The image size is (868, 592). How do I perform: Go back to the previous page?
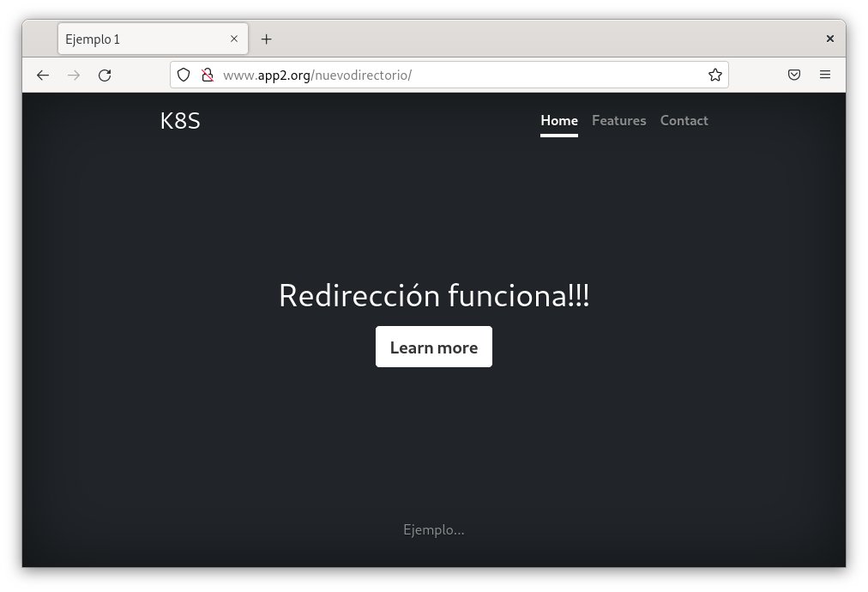43,76
